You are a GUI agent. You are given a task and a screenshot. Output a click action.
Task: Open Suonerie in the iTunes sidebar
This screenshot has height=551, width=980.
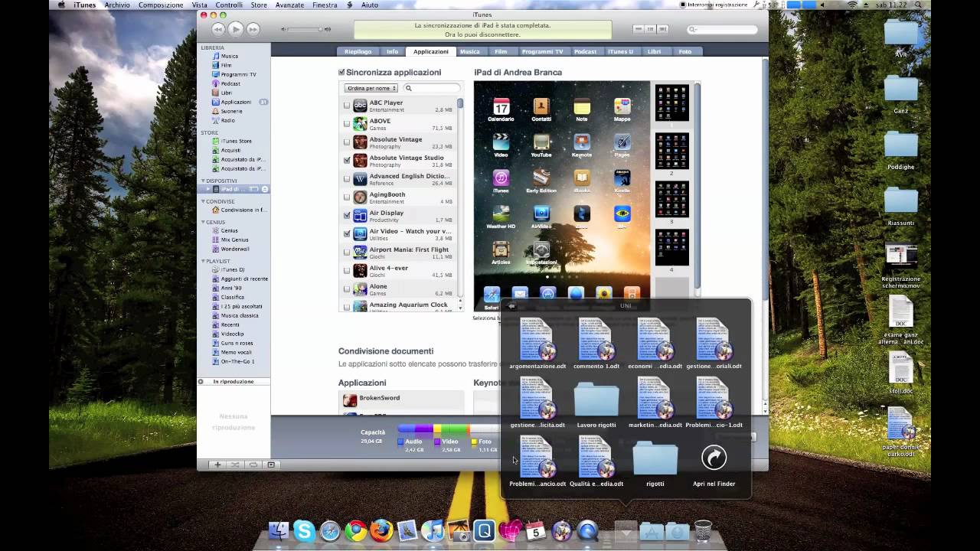(231, 111)
